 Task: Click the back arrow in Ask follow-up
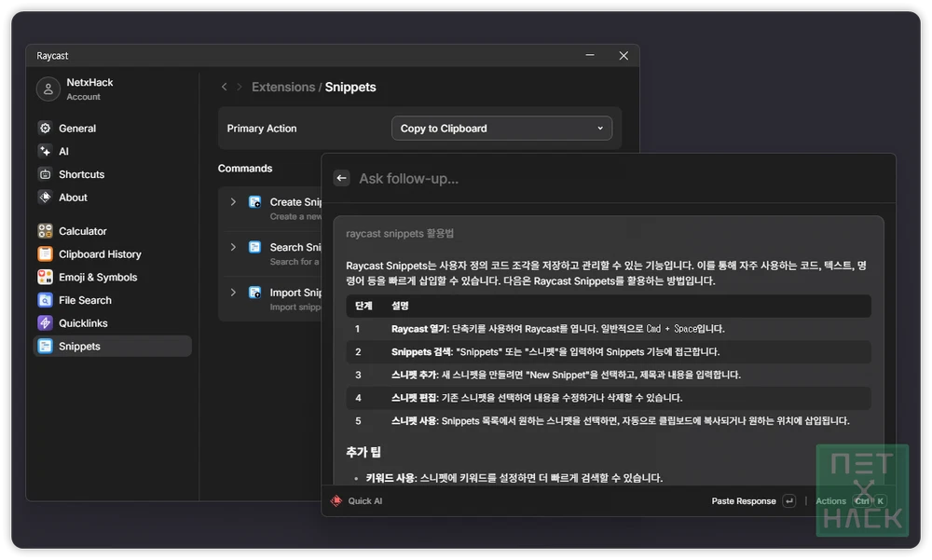(342, 178)
